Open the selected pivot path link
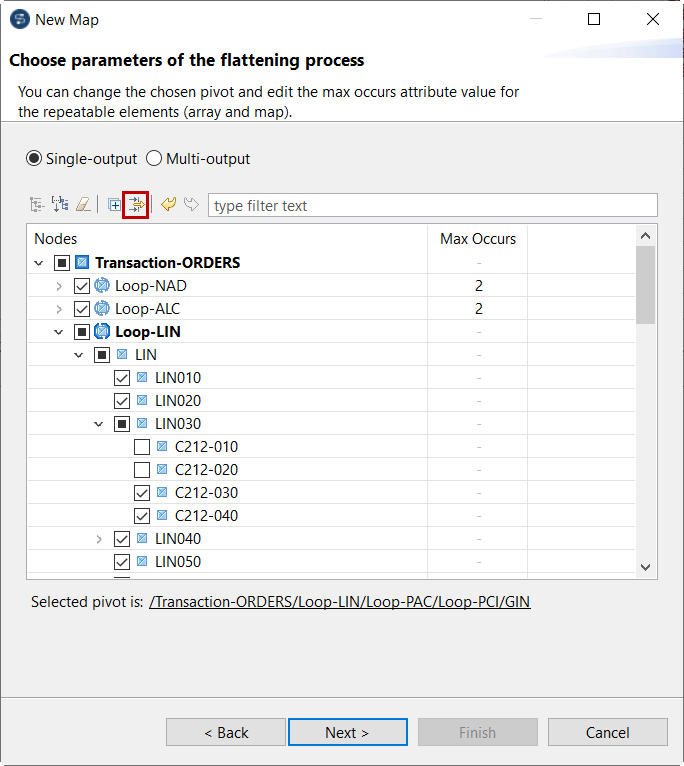684x766 pixels. [x=339, y=602]
